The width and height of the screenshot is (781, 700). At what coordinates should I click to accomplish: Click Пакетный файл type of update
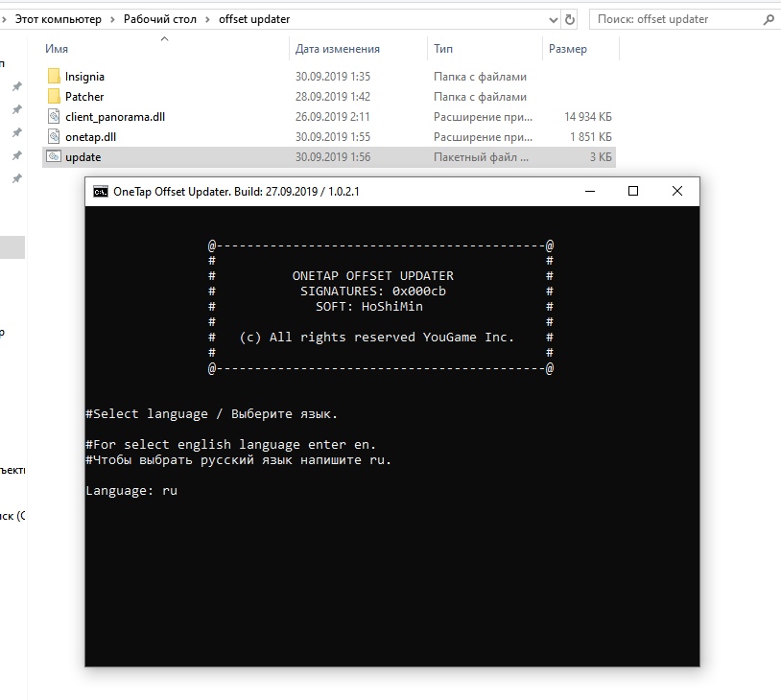click(481, 157)
